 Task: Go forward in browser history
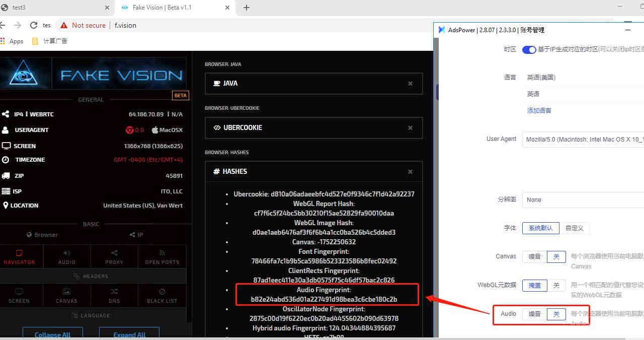click(x=18, y=25)
